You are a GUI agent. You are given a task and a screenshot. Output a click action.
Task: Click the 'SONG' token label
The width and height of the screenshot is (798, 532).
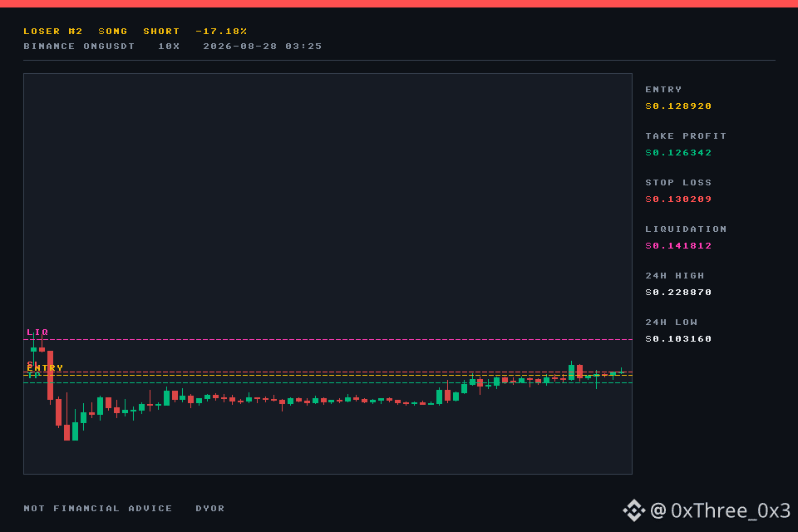[113, 31]
